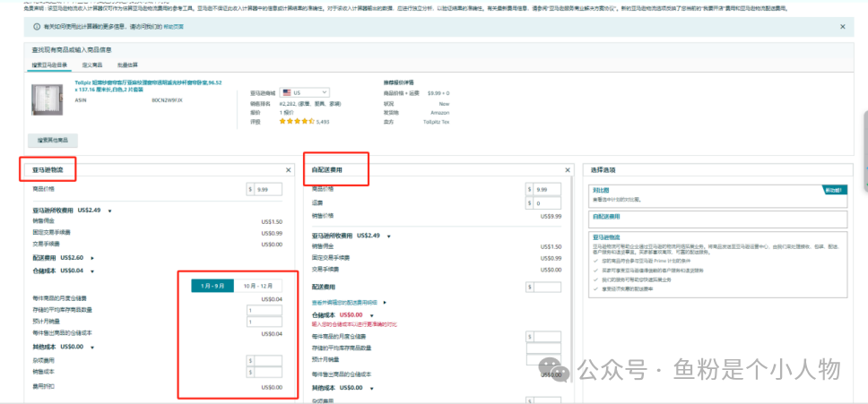
Task: Click the 新功能 badge on 对比图 card
Action: 835,190
